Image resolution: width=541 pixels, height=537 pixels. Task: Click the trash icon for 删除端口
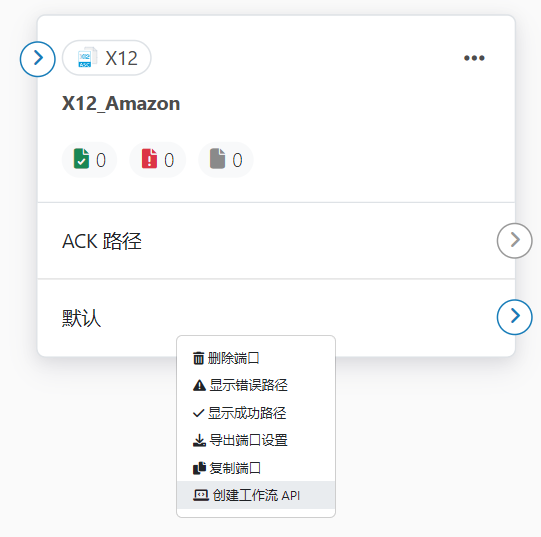click(x=198, y=358)
